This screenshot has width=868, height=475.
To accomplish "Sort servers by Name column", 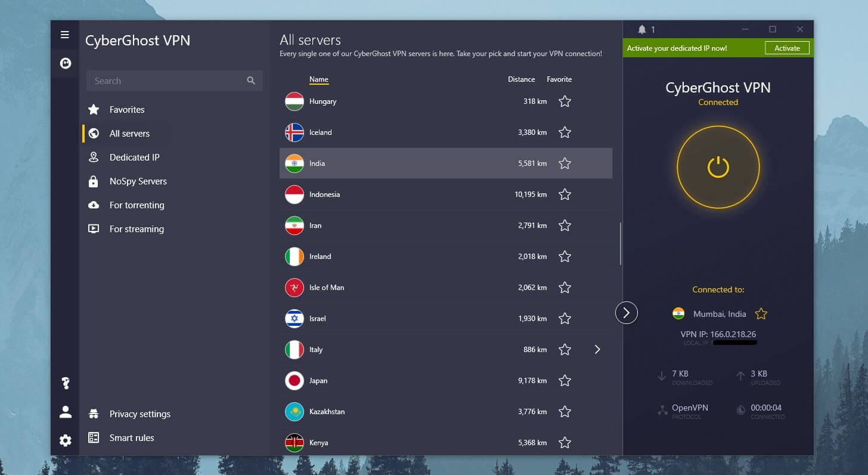I will [x=319, y=79].
